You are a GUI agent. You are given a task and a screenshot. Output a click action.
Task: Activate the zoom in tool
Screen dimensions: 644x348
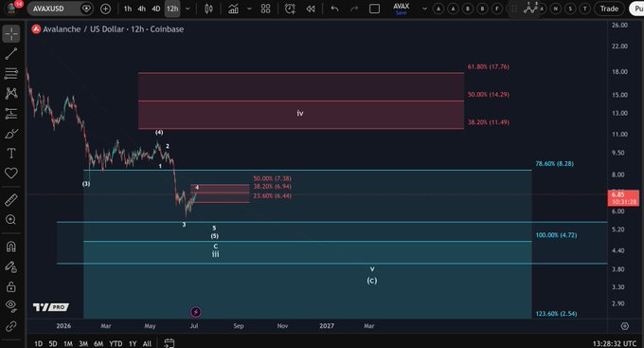11,220
